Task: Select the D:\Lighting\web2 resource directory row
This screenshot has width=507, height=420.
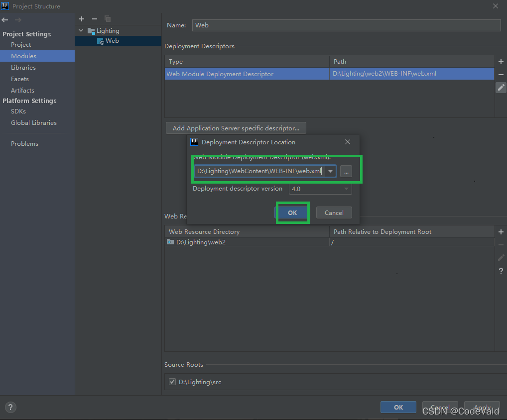Action: pyautogui.click(x=330, y=242)
